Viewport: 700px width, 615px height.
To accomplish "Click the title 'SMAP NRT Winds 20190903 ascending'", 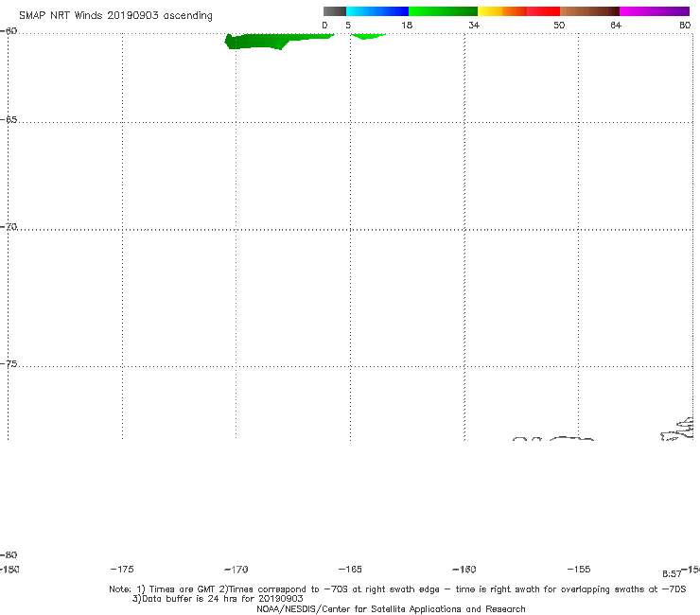I will [x=115, y=15].
